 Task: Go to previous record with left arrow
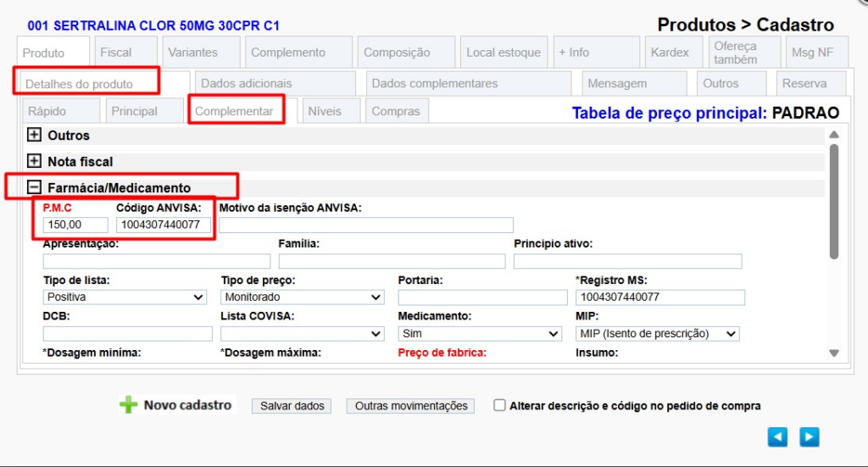tap(777, 437)
